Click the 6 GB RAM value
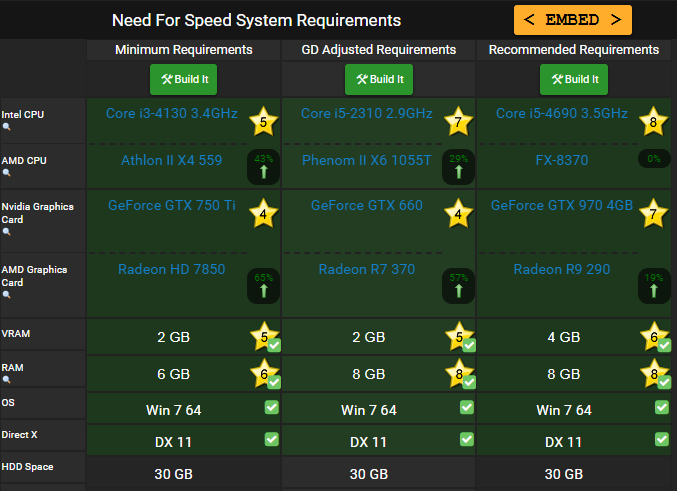The image size is (677, 491). coord(173,374)
